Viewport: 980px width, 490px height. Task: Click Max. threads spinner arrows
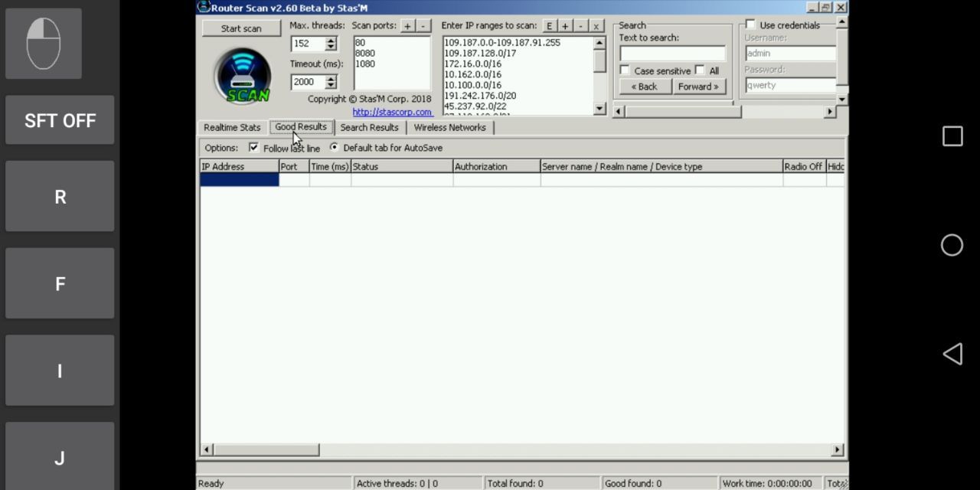pos(331,44)
